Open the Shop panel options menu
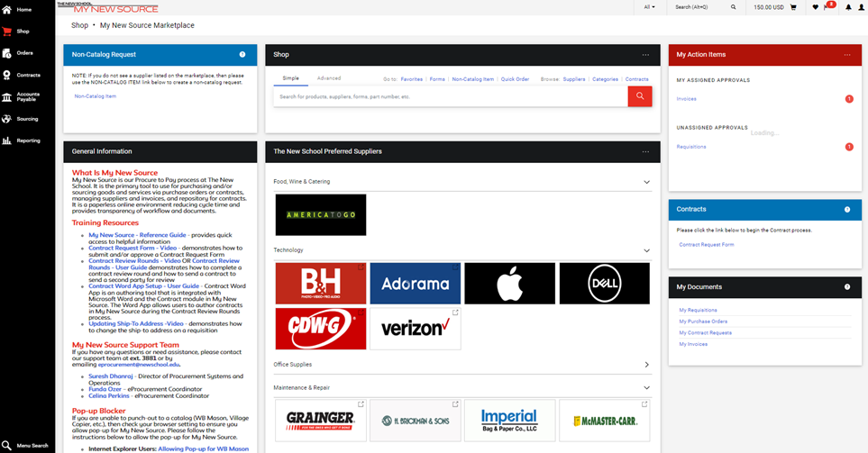 tap(645, 55)
